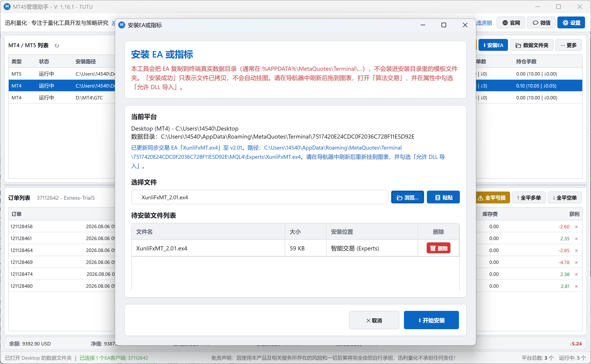Select highlighted MT4 running row

[x=62, y=86]
